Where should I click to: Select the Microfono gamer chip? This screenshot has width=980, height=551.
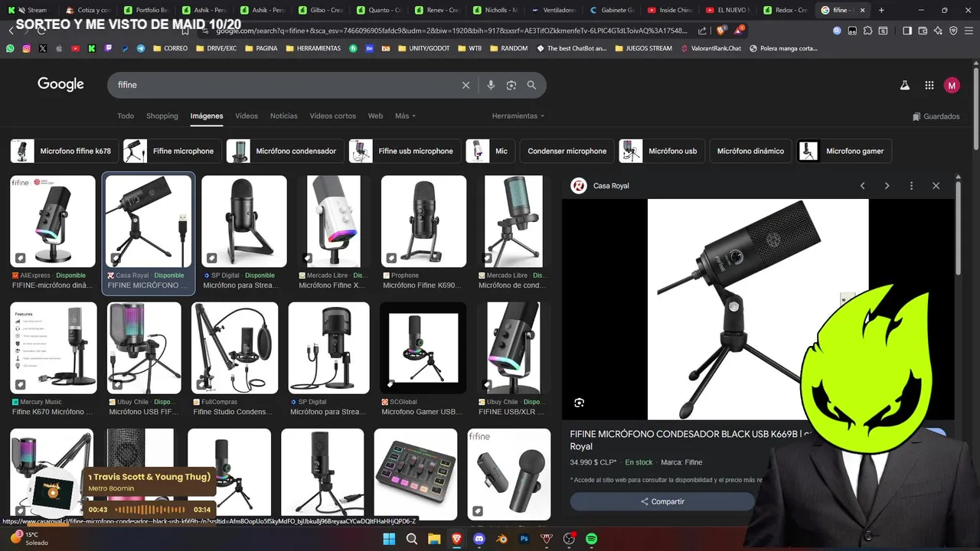844,151
